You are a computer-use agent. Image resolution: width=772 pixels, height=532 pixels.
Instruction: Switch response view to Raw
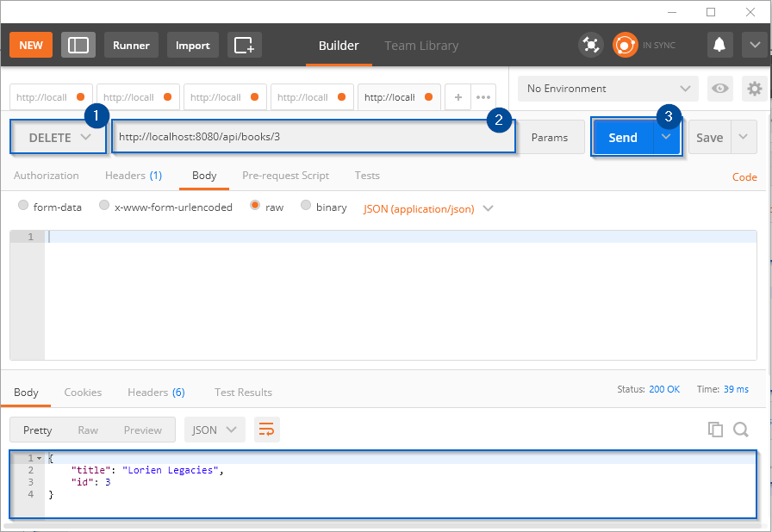pos(88,430)
